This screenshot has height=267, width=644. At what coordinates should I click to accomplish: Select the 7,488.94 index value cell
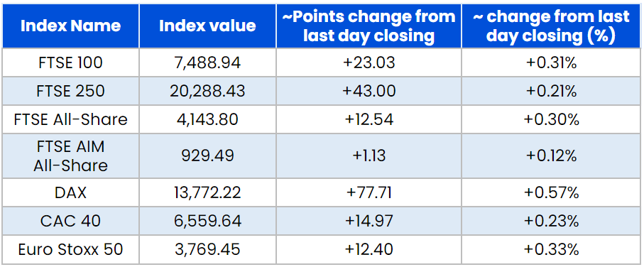[207, 62]
